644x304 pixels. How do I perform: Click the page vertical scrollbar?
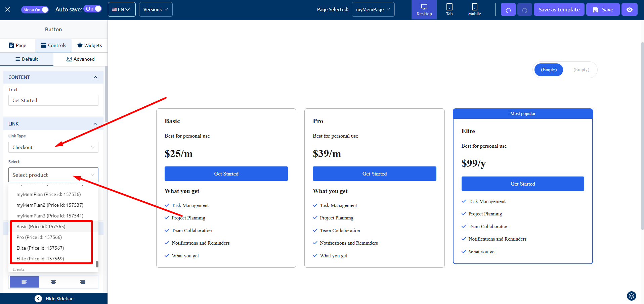pos(642,136)
